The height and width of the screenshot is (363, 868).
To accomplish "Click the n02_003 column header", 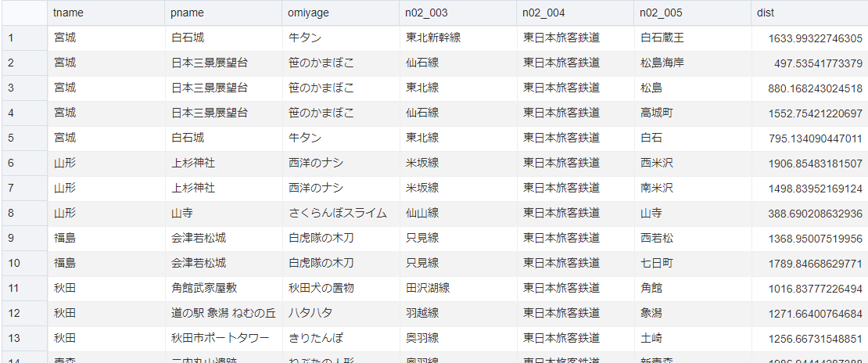I will pyautogui.click(x=457, y=13).
